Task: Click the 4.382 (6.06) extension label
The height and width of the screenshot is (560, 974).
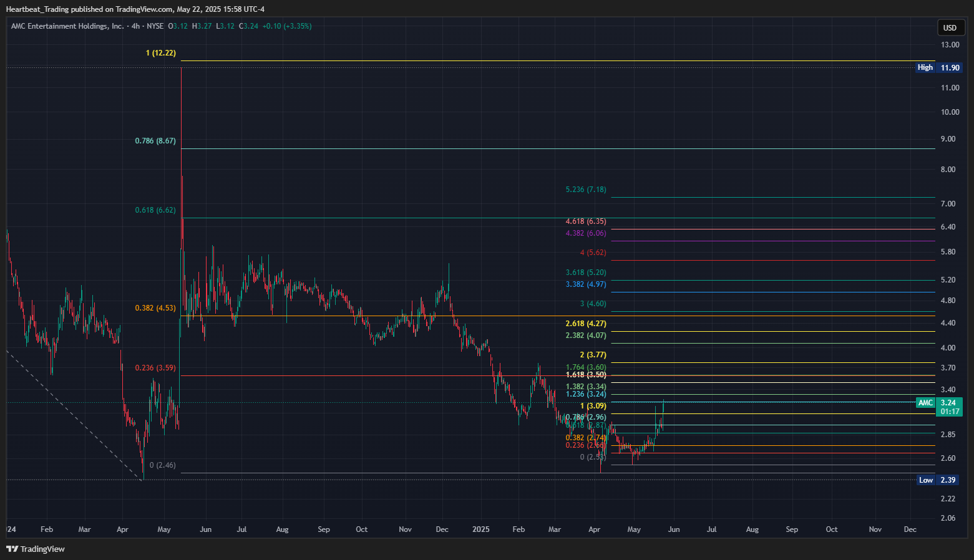Action: click(586, 233)
